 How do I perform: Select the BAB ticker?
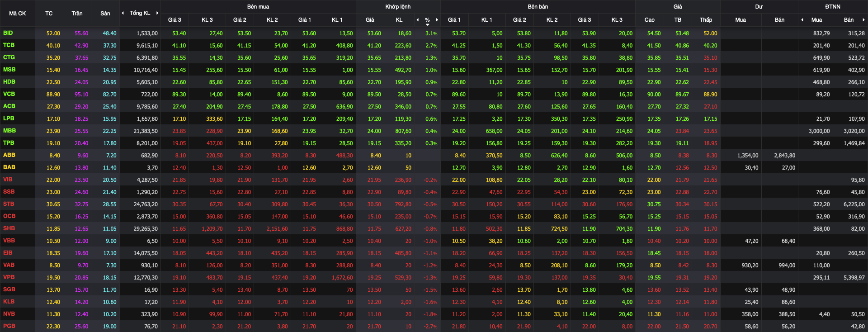point(9,167)
